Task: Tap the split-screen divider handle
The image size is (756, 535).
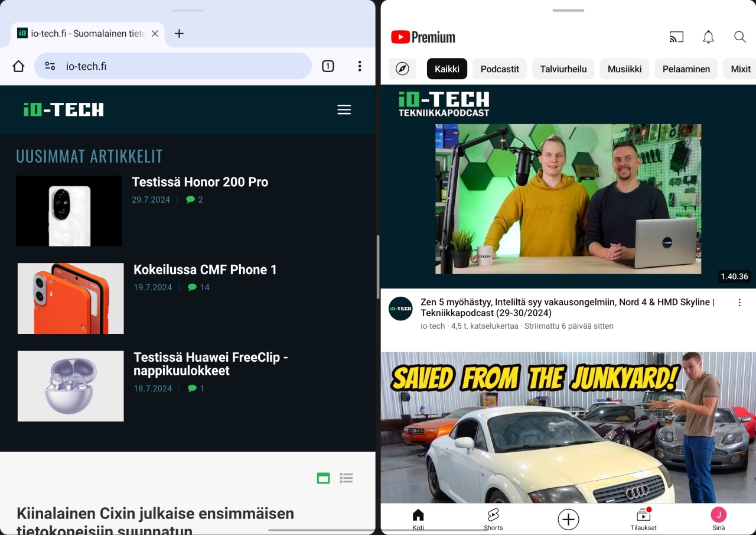Action: click(x=378, y=267)
